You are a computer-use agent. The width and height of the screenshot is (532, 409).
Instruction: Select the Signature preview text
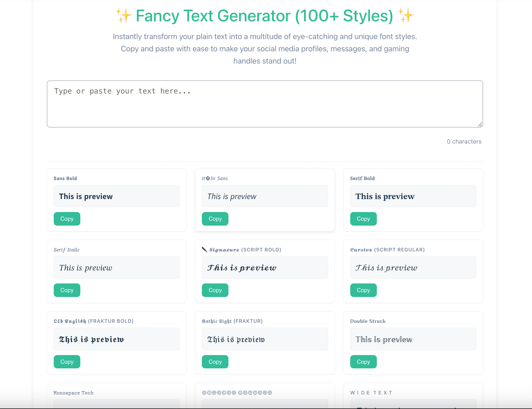pyautogui.click(x=242, y=268)
